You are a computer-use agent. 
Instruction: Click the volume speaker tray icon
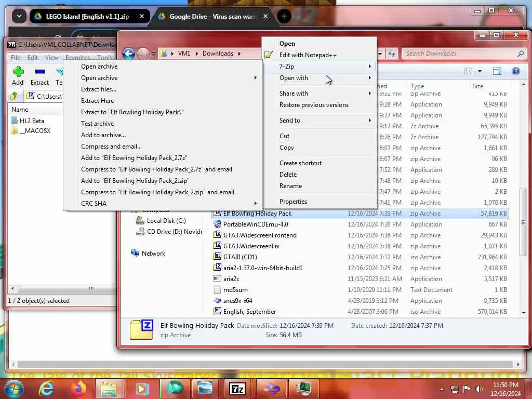point(479,389)
